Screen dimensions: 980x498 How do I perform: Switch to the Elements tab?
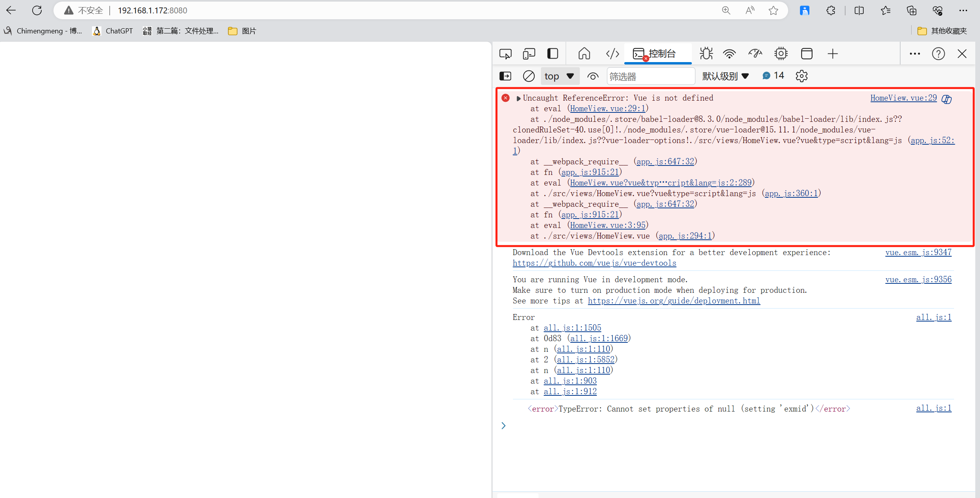pos(612,53)
